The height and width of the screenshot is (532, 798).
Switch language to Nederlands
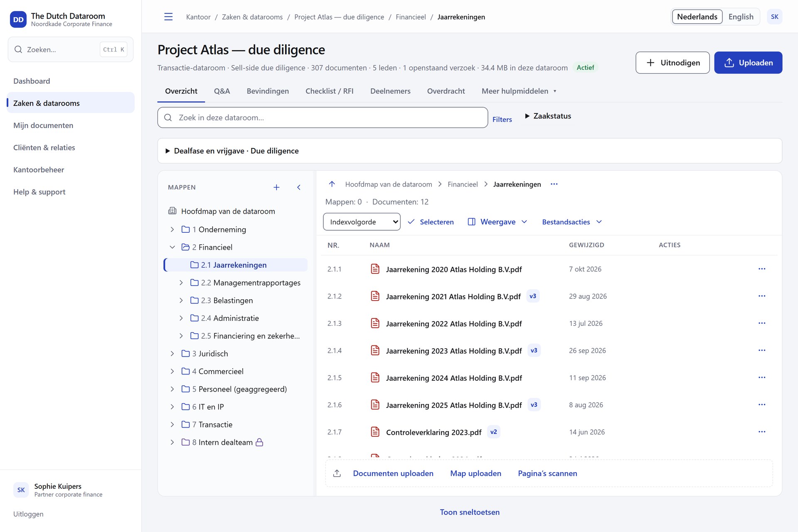coord(697,17)
